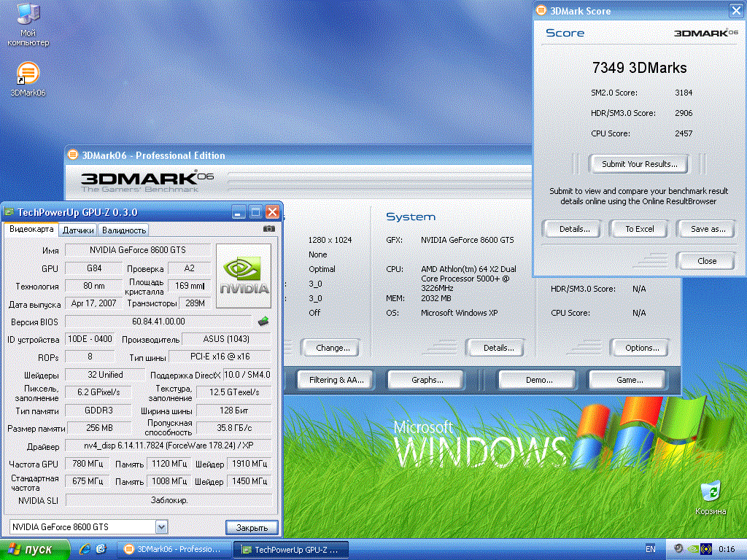
Task: Click the OS text Microsoft Windows XP
Action: click(459, 313)
